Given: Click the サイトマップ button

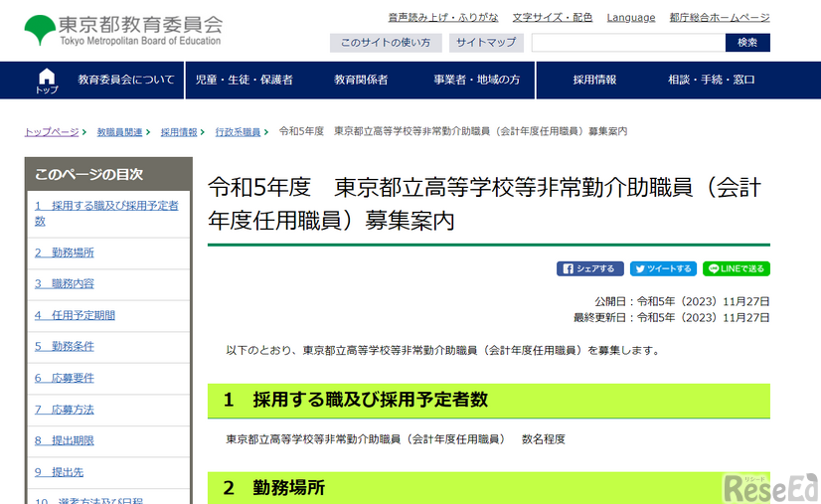Looking at the screenshot, I should [486, 43].
